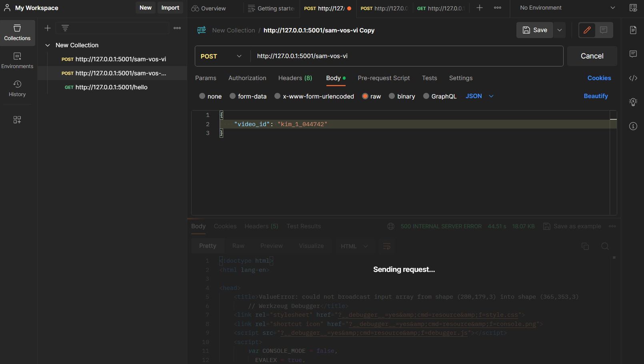Open JSON body format dropdown
The width and height of the screenshot is (644, 364).
click(480, 96)
